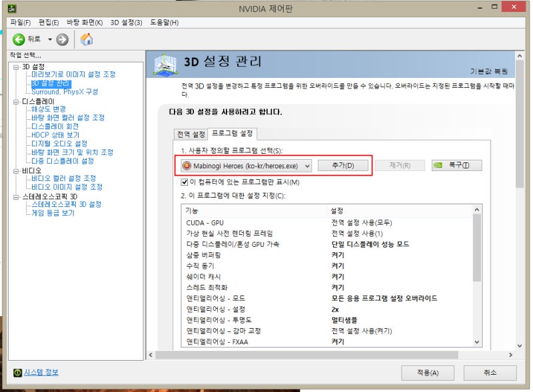Open 디스플레이 회전 tree item
Screen dimensions: 533x392
(x=55, y=126)
